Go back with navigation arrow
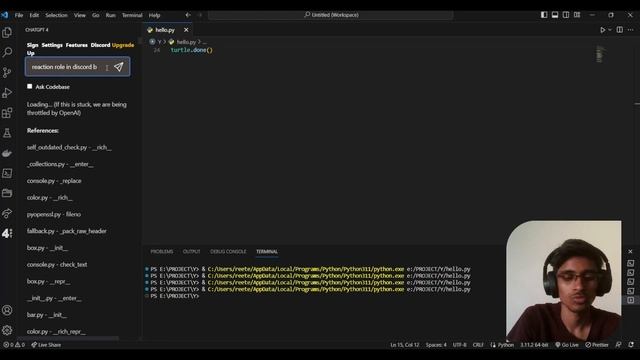The height and width of the screenshot is (360, 640). coord(188,15)
